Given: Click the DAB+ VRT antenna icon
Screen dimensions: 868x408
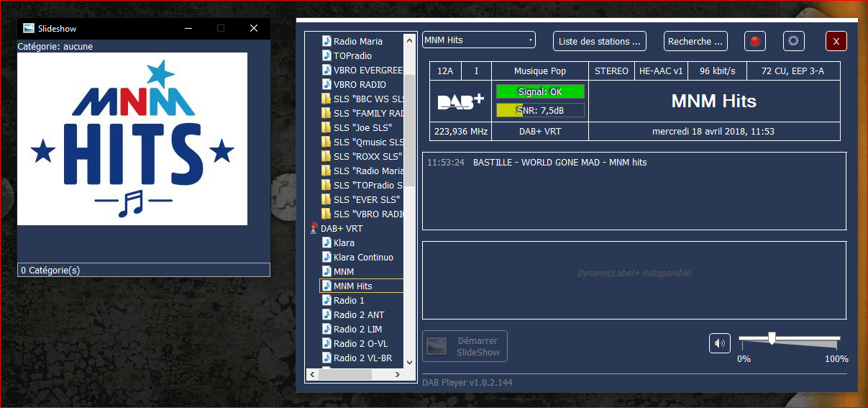Looking at the screenshot, I should tap(314, 228).
